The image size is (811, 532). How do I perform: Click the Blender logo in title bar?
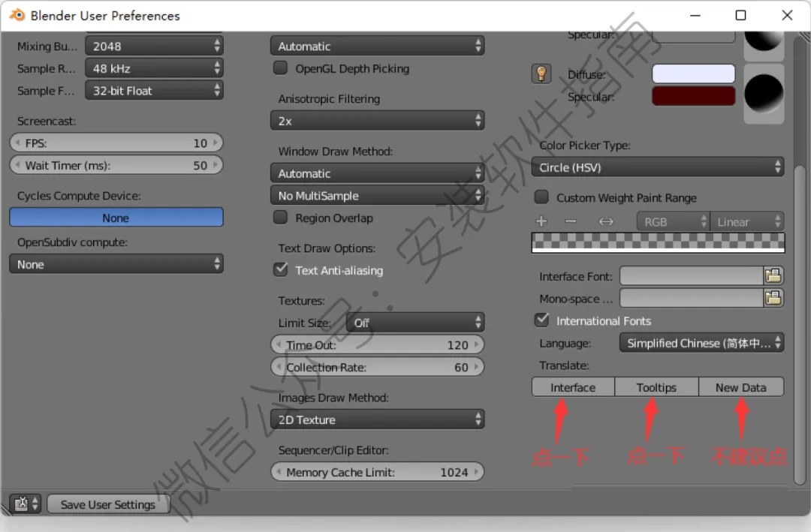point(17,15)
